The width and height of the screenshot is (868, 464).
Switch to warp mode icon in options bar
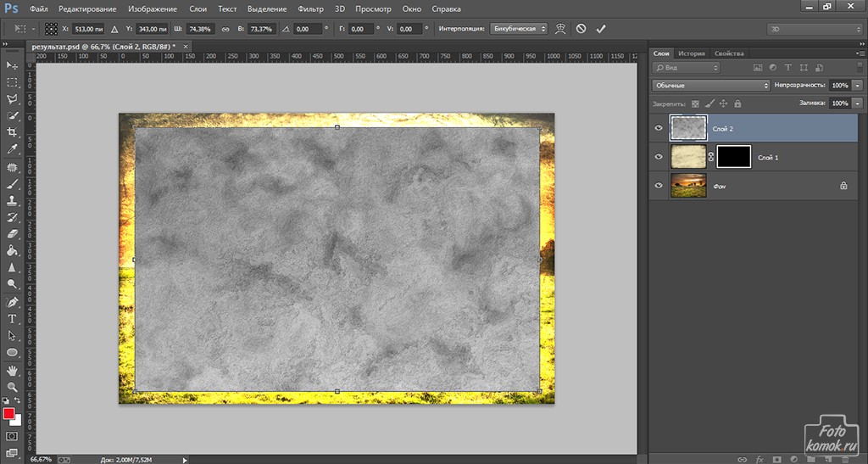pos(560,29)
